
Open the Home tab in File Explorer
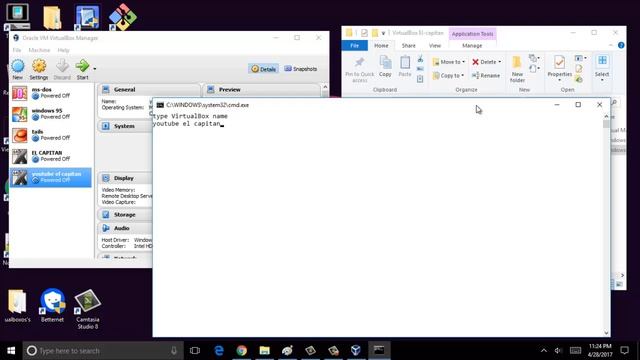[x=381, y=46]
